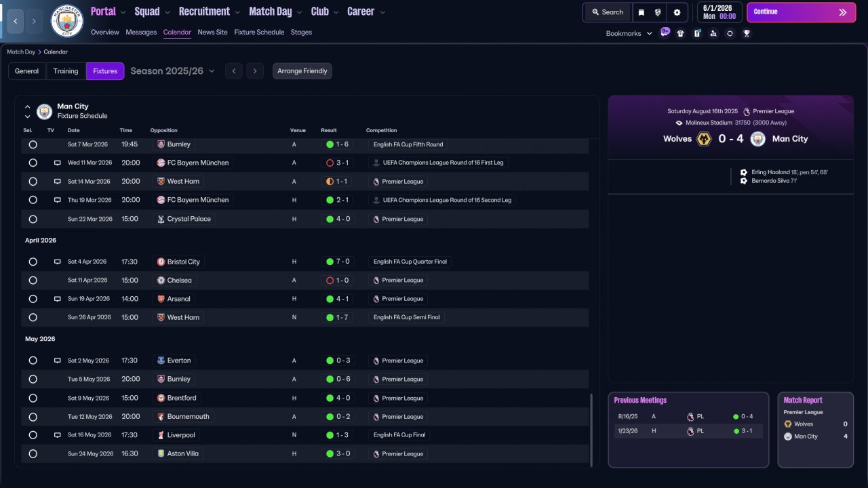
Task: Open the Stages tab
Action: 301,32
